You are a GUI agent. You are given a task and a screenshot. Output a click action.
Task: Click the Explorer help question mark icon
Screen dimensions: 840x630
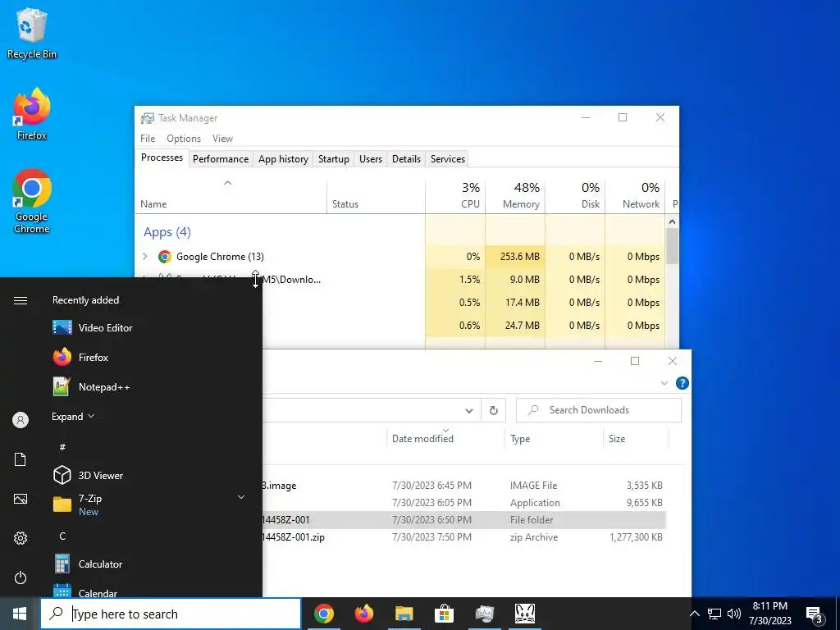[682, 383]
